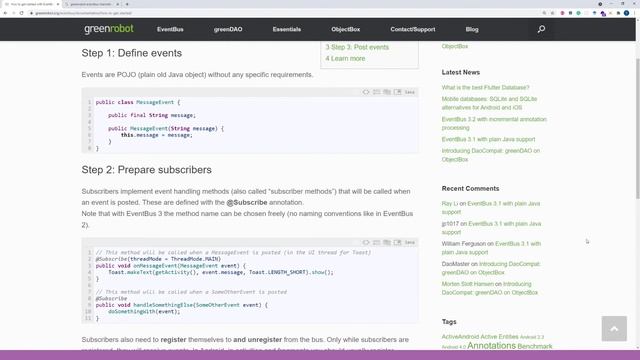Select the first browser tab
This screenshot has height=360, width=640.
click(x=31, y=4)
